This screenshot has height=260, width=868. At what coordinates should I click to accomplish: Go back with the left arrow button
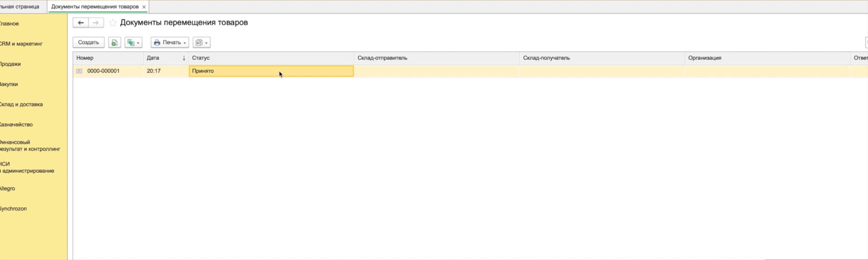pos(80,23)
